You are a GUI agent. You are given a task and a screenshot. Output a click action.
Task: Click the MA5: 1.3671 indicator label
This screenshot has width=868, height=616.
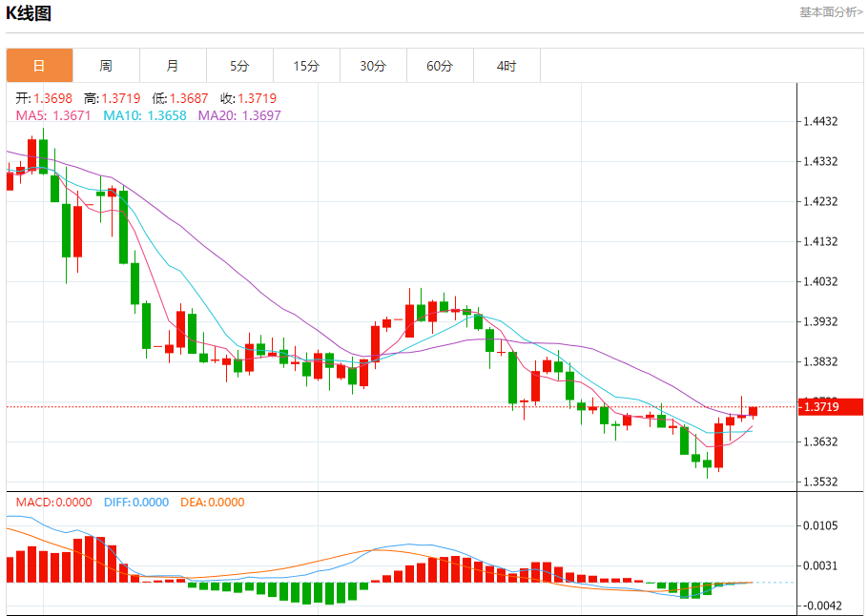pyautogui.click(x=53, y=115)
